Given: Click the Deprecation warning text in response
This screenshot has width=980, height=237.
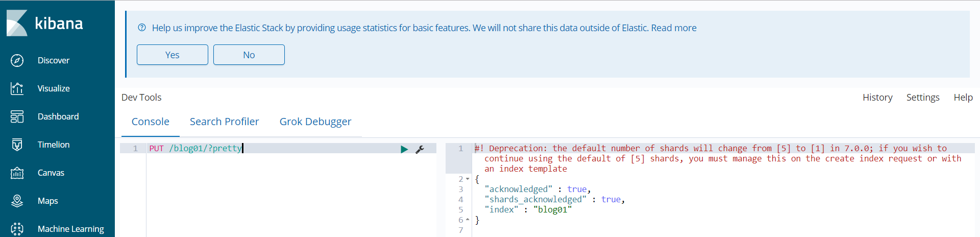Looking at the screenshot, I should (x=718, y=158).
